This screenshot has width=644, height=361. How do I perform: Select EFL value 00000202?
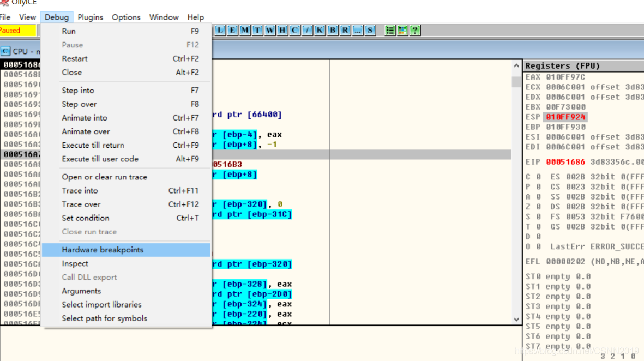pyautogui.click(x=565, y=262)
